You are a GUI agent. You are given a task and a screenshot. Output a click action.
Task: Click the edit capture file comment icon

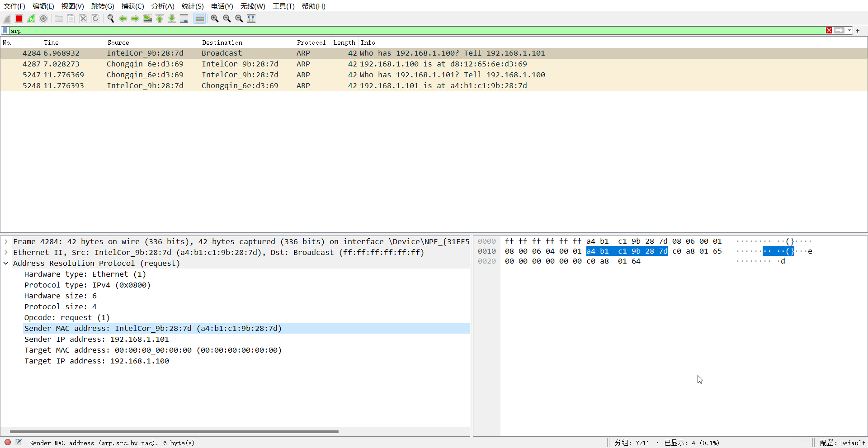(x=19, y=443)
